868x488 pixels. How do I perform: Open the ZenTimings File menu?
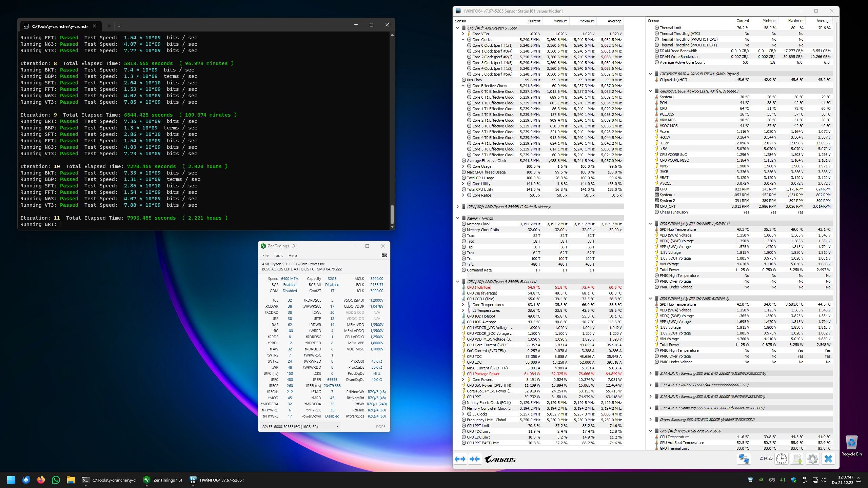pyautogui.click(x=265, y=256)
